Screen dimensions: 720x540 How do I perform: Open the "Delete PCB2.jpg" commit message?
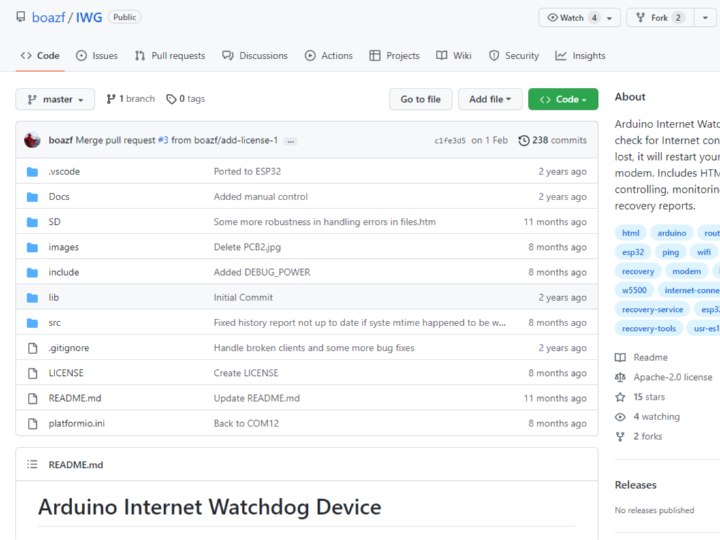(247, 248)
